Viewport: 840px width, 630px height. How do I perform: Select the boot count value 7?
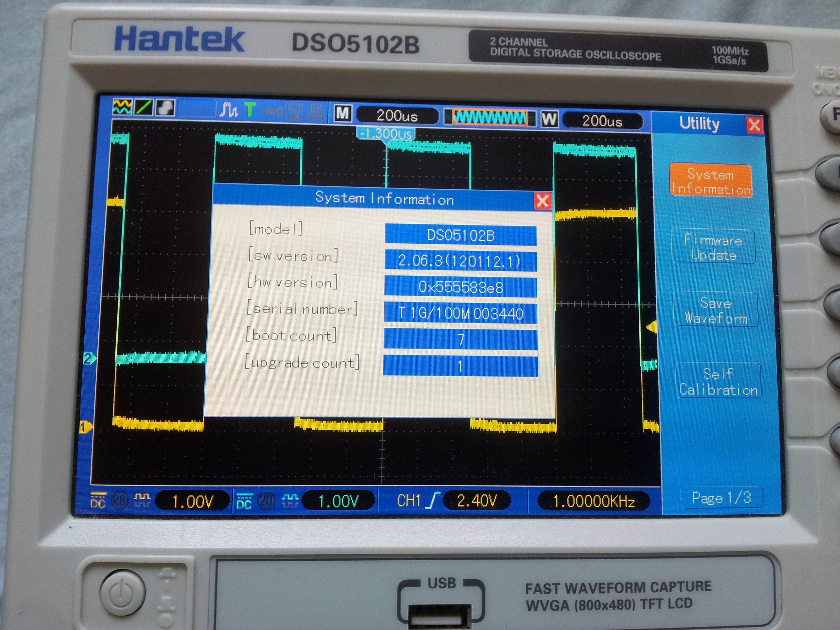pos(461,339)
